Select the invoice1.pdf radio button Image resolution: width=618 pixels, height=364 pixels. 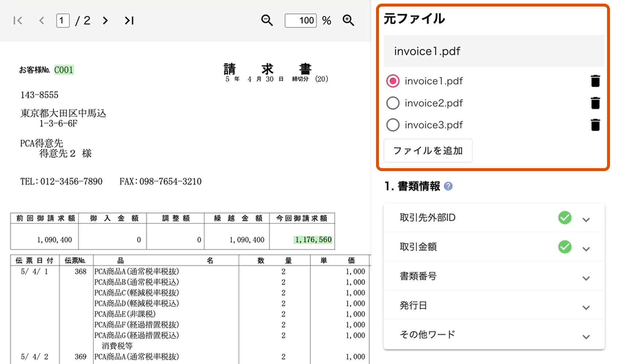[x=393, y=81]
